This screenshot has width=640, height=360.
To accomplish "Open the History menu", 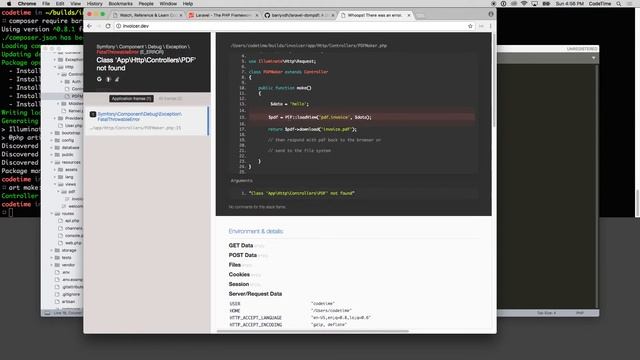I will point(94,4).
